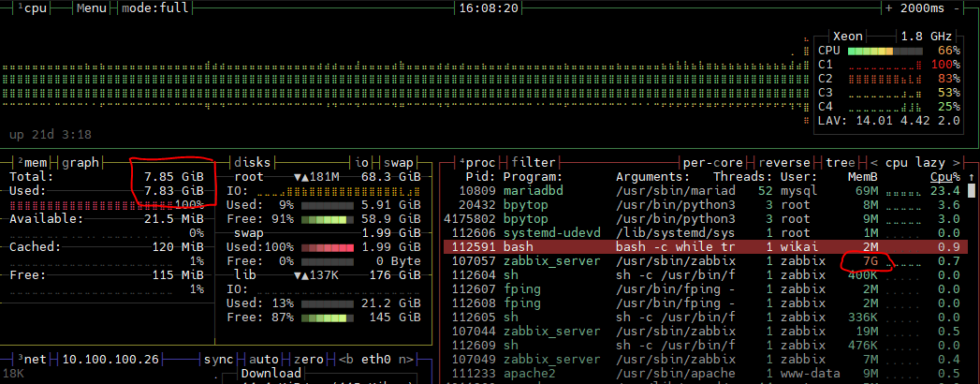
Task: Click the Xeon CPU name label
Action: coord(848,37)
